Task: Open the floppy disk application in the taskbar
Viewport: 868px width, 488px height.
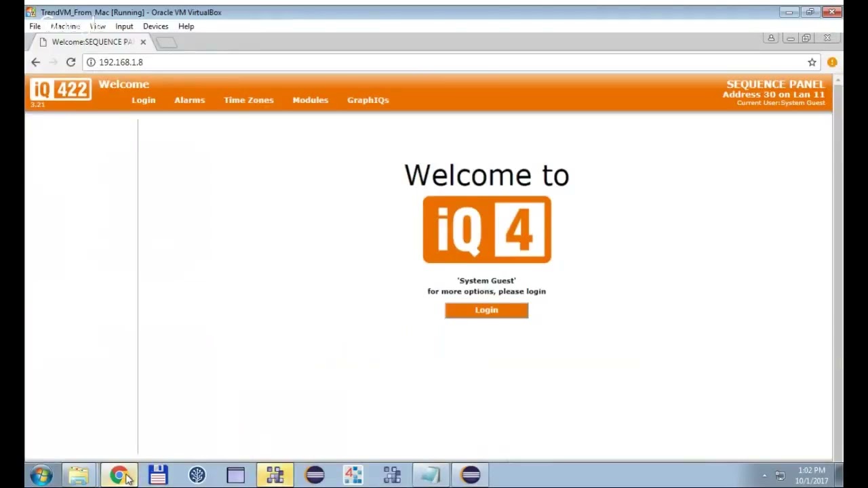Action: coord(158,475)
